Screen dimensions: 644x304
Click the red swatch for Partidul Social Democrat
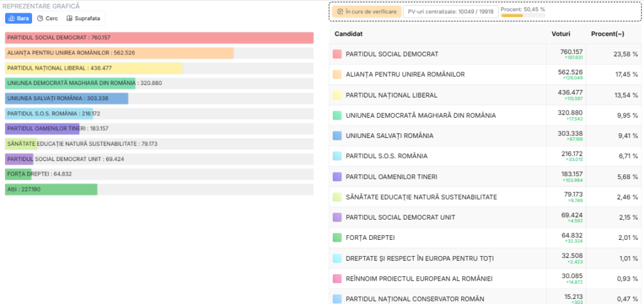coord(337,54)
